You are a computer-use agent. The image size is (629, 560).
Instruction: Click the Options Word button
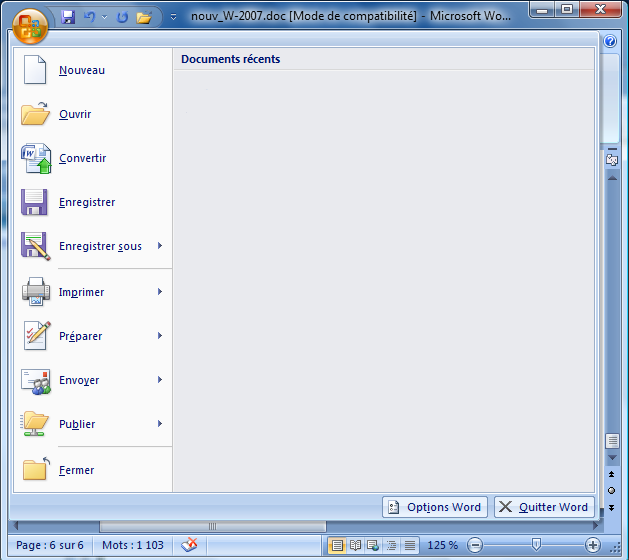435,507
